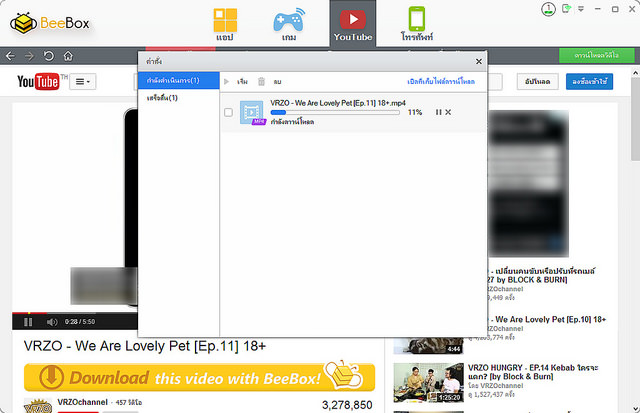The height and width of the screenshot is (413, 640).
Task: Click the download arrow icon in the banner
Action: [x=51, y=377]
